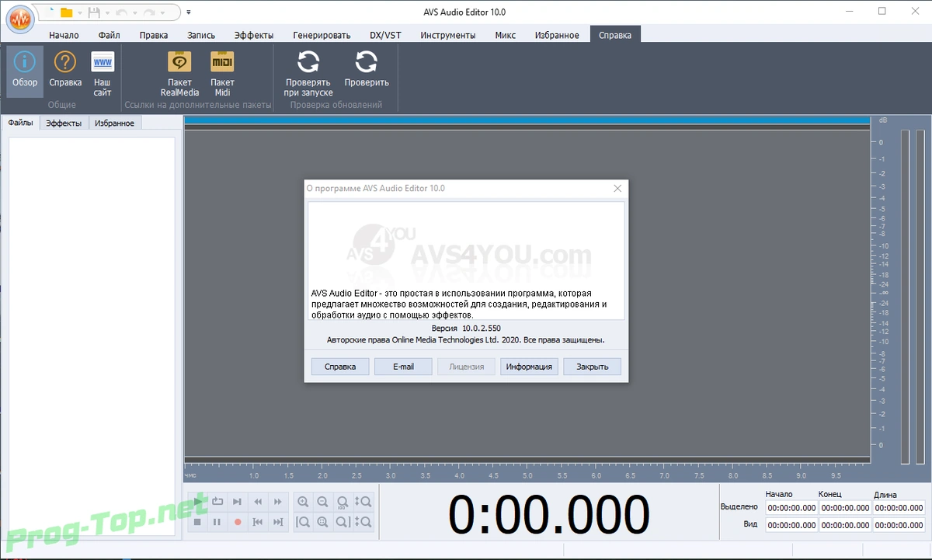
Task: Click the Выделено Начало time field
Action: pos(791,507)
